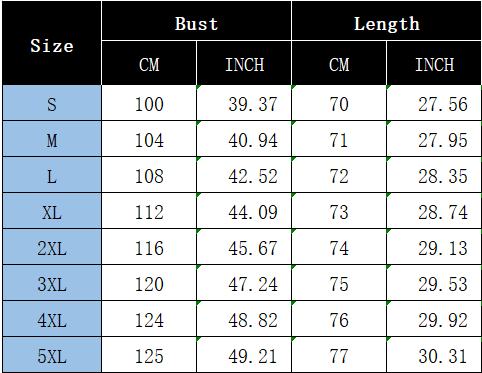Click the Bust header cell
Viewport: 482px width, 373px height.
point(196,21)
